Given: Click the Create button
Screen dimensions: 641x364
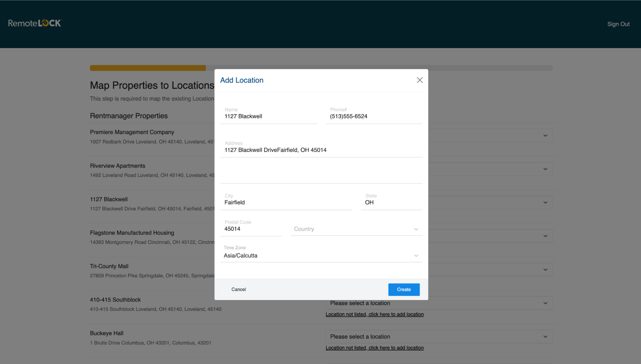Looking at the screenshot, I should click(404, 289).
